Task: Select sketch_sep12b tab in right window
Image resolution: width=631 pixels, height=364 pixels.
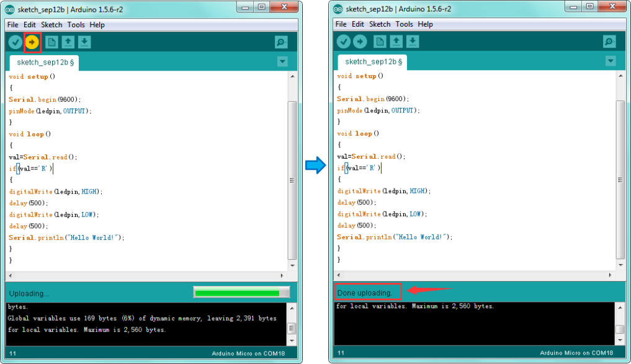Action: coord(372,62)
